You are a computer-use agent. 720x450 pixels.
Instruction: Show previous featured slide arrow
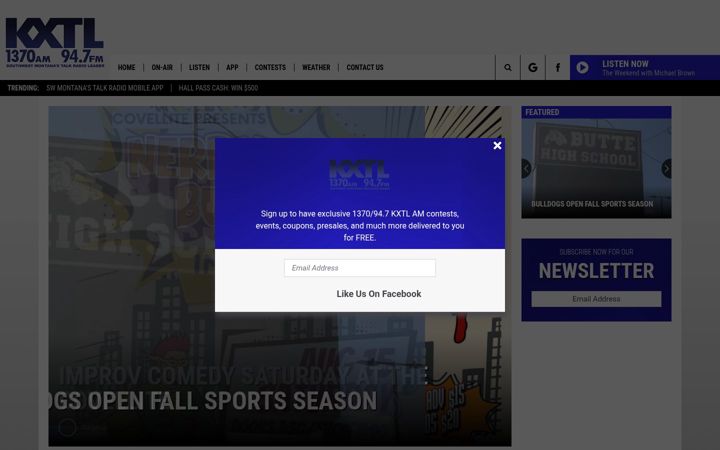(526, 169)
